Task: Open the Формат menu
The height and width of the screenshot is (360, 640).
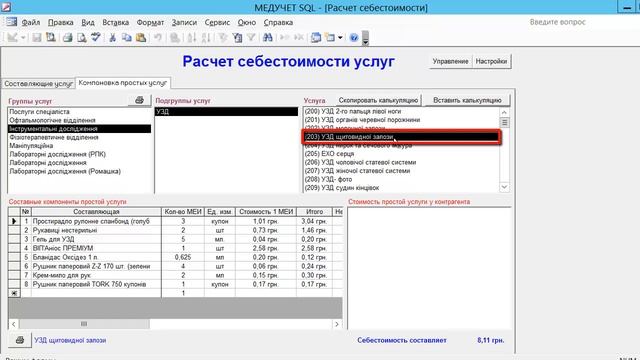Action: [150, 22]
